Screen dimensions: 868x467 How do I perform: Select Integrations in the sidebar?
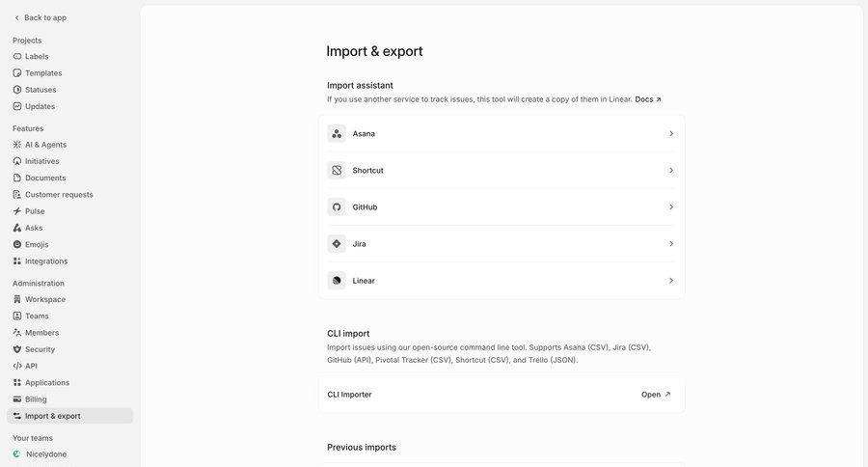69,261
